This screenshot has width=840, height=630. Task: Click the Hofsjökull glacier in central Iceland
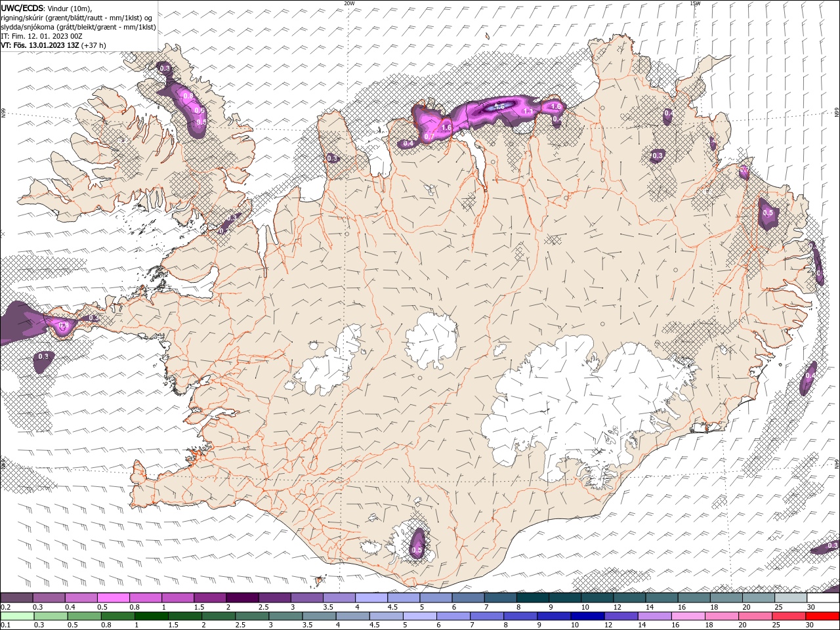tap(431, 340)
